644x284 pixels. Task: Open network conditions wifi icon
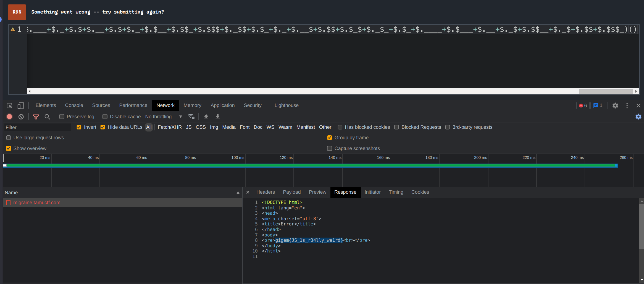pos(191,117)
